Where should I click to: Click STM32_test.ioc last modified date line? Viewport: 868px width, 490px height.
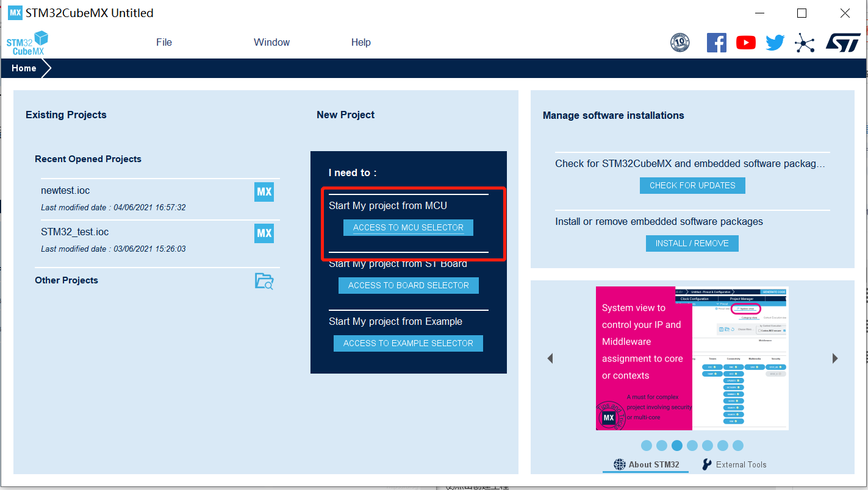pyautogui.click(x=113, y=249)
